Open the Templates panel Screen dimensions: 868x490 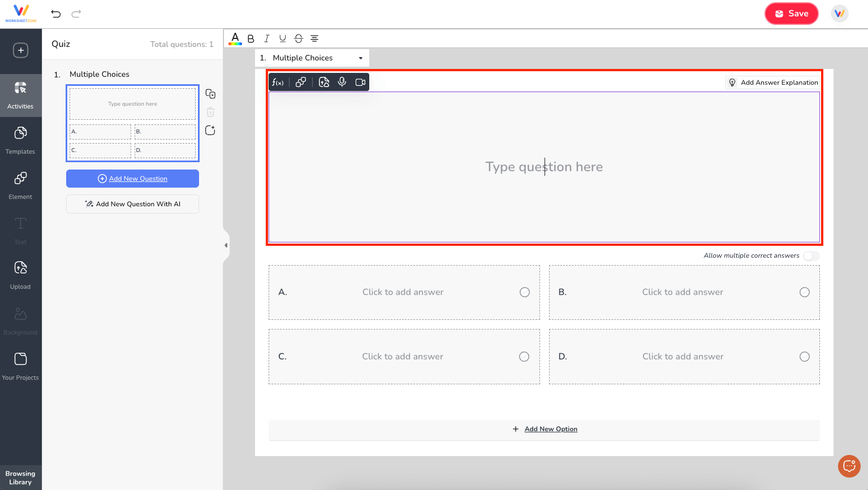click(20, 140)
